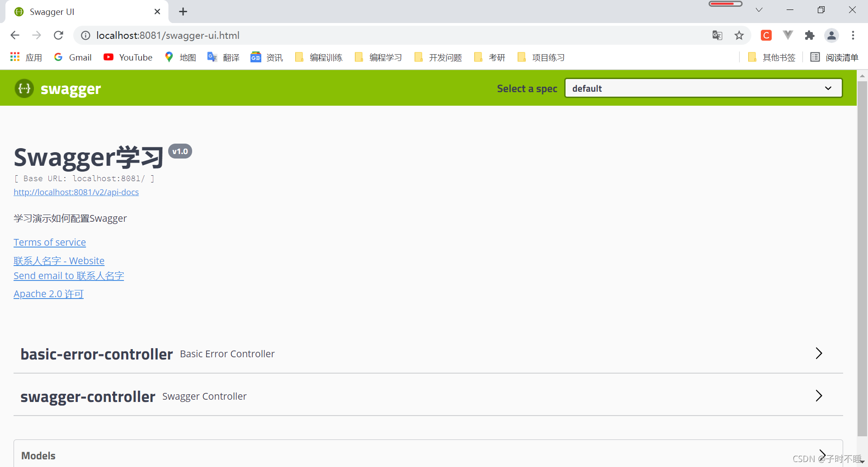
Task: Open the api-docs URL link
Action: coord(76,192)
